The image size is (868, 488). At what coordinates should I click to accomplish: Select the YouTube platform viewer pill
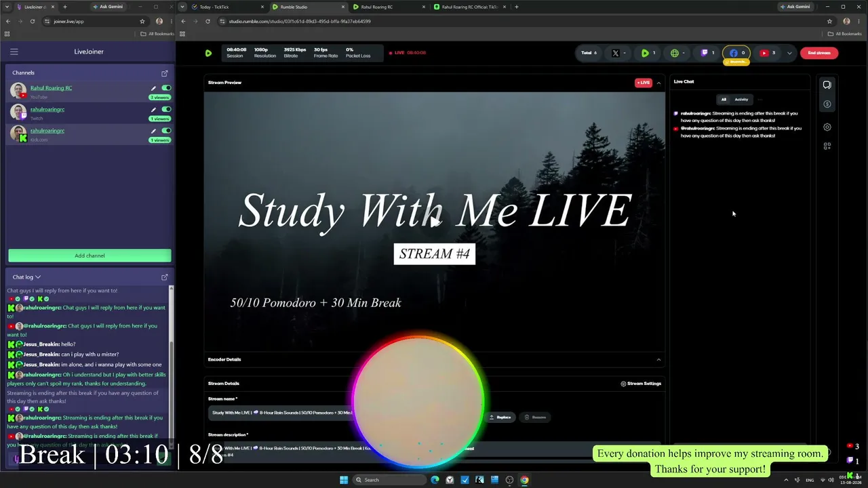tap(767, 53)
